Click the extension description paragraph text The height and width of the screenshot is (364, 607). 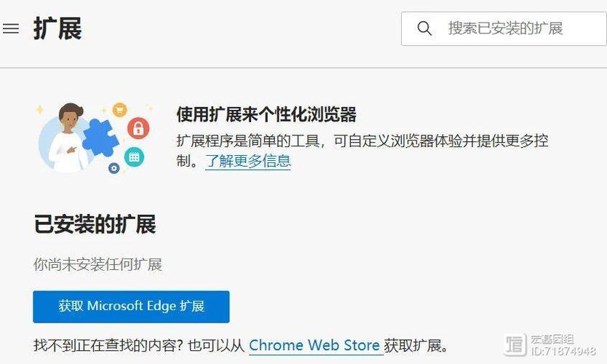click(362, 151)
